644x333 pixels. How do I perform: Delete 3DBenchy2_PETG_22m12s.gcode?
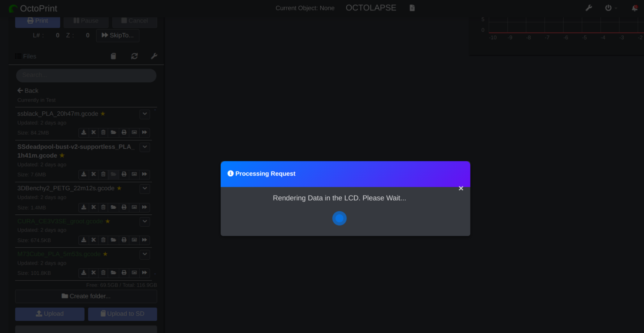[103, 207]
